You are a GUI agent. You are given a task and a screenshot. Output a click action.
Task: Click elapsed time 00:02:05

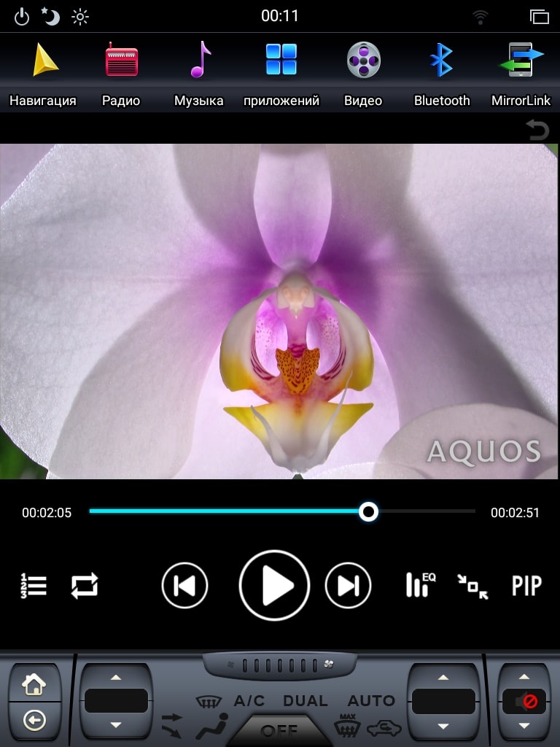click(x=47, y=513)
